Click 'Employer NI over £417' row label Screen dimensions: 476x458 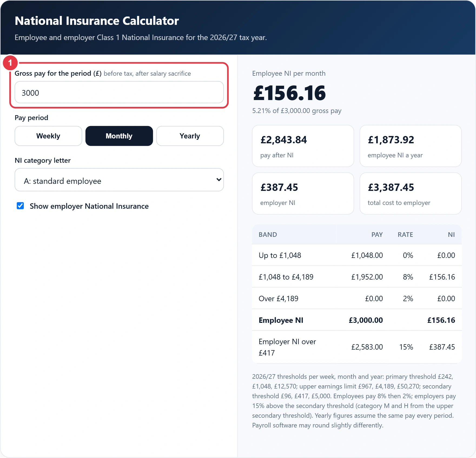tap(287, 347)
